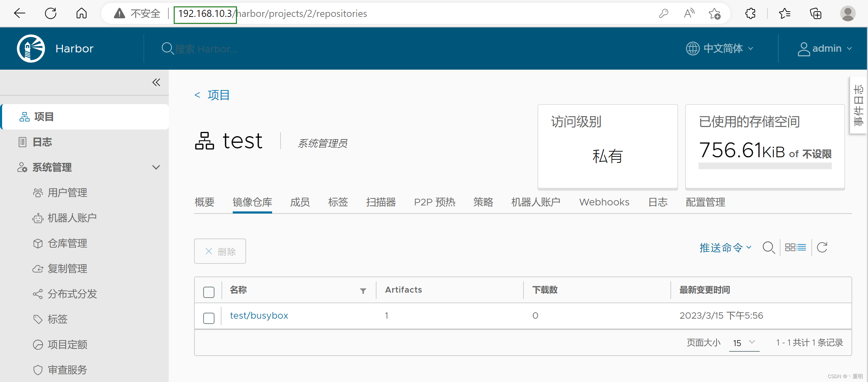Select 镜像仓库 tab
The image size is (868, 382).
click(x=252, y=202)
